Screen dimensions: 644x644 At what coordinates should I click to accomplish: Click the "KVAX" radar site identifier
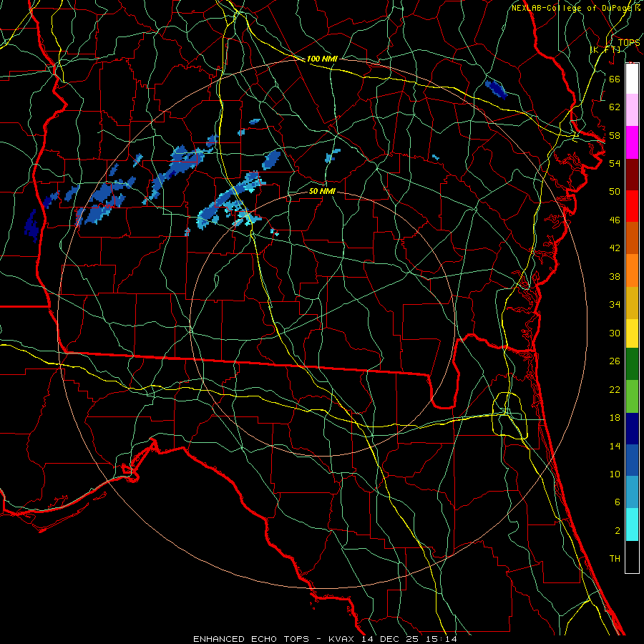(x=343, y=639)
